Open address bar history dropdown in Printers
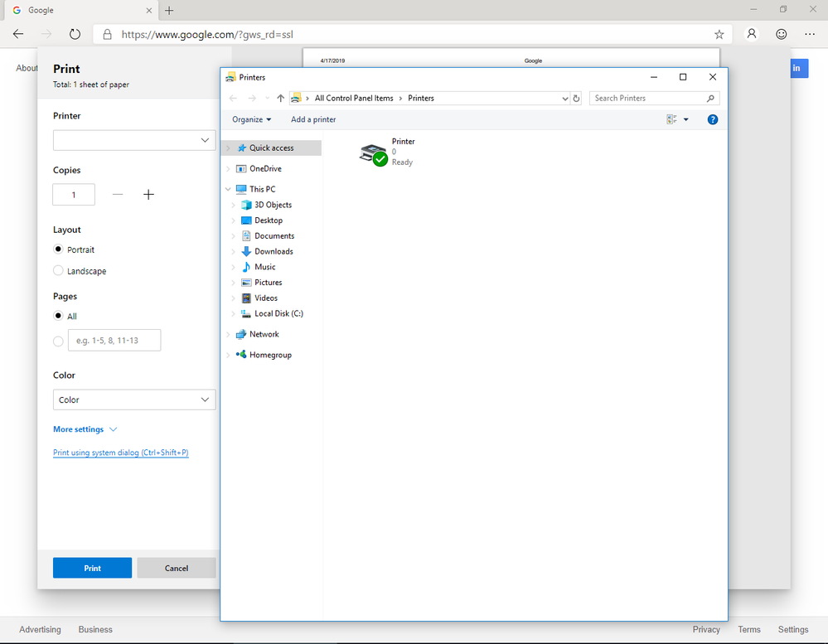This screenshot has height=644, width=828. [x=564, y=98]
